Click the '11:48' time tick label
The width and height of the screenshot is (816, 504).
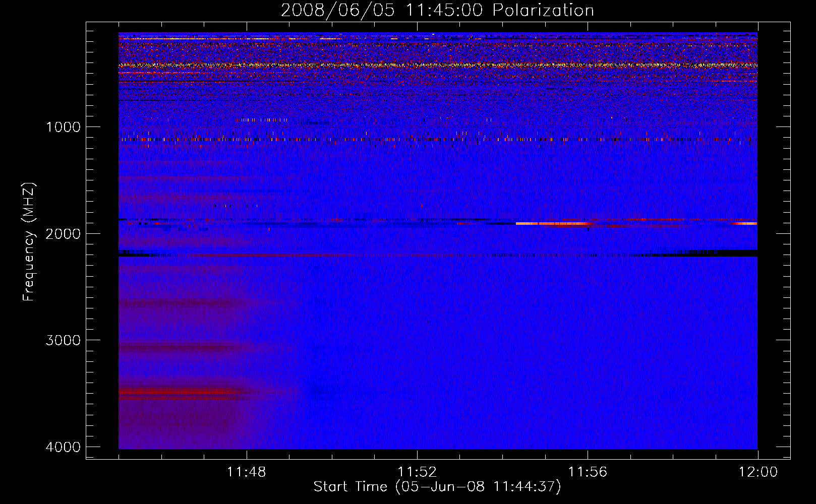(246, 472)
